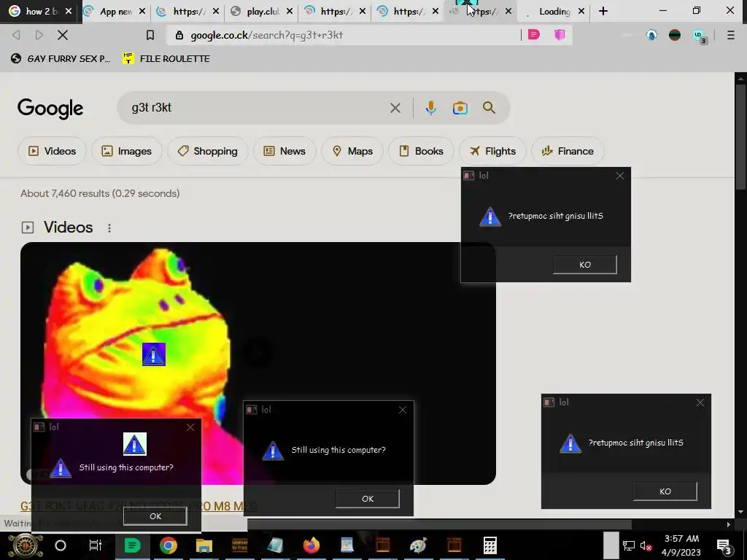Bookmark this page with the bookmark icon
This screenshot has width=747, height=560.
(x=150, y=35)
